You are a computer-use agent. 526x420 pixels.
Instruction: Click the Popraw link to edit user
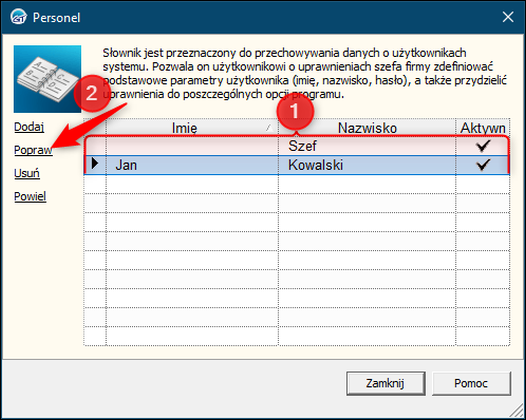click(33, 150)
